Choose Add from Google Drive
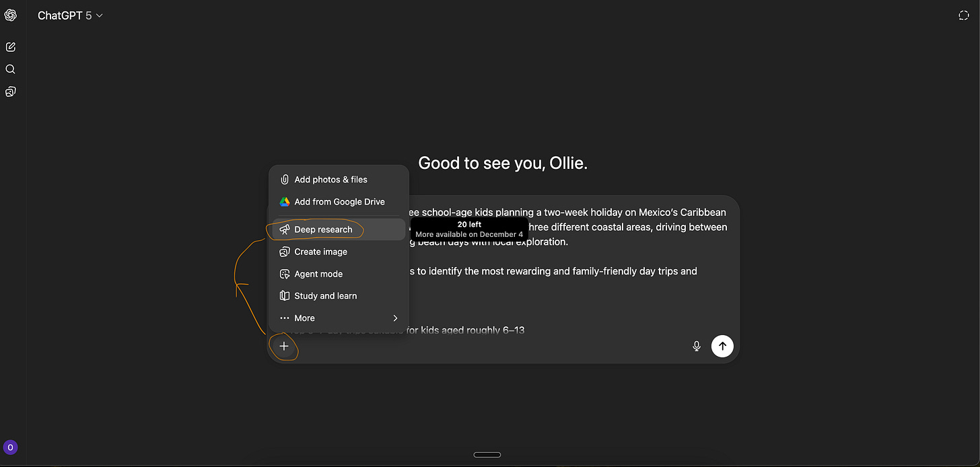The width and height of the screenshot is (980, 467). click(x=339, y=202)
